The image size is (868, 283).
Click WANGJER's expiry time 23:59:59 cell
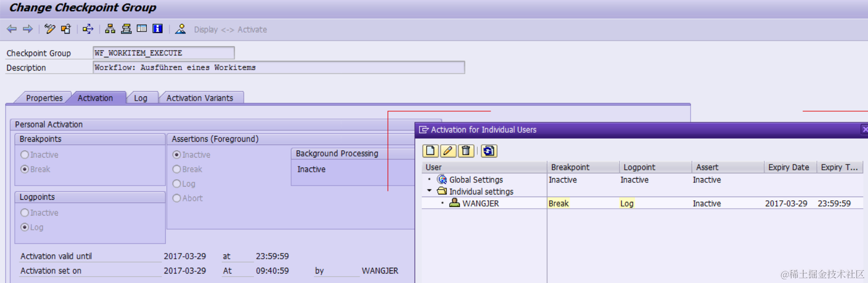(834, 203)
